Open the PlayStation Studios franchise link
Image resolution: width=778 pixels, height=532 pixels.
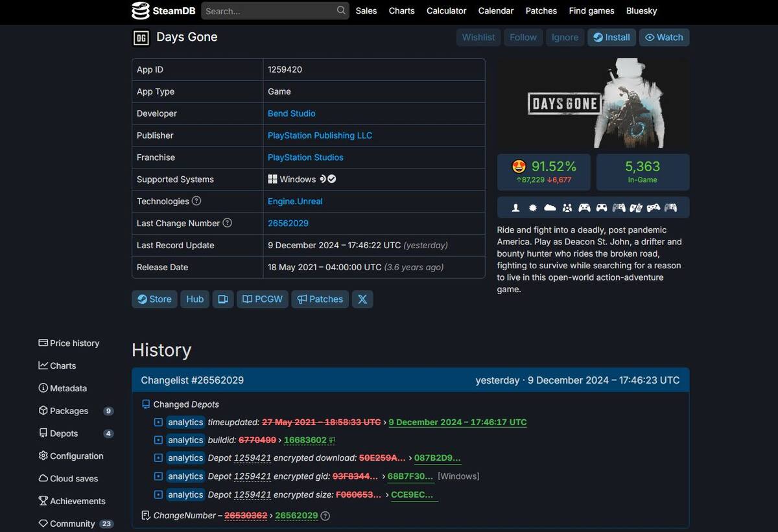pyautogui.click(x=305, y=157)
